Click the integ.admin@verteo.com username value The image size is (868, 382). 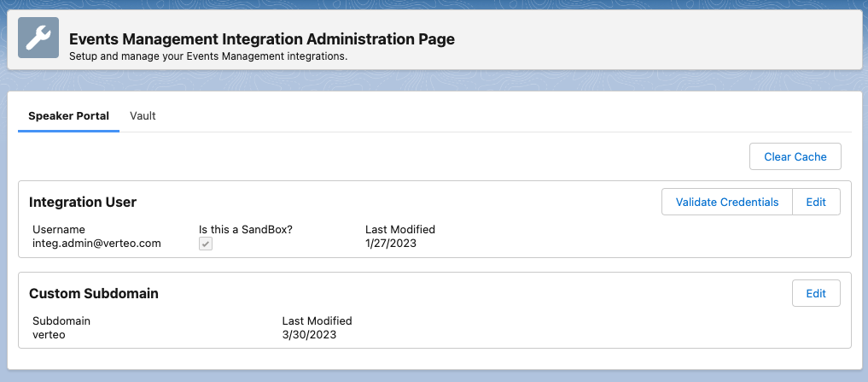point(96,244)
